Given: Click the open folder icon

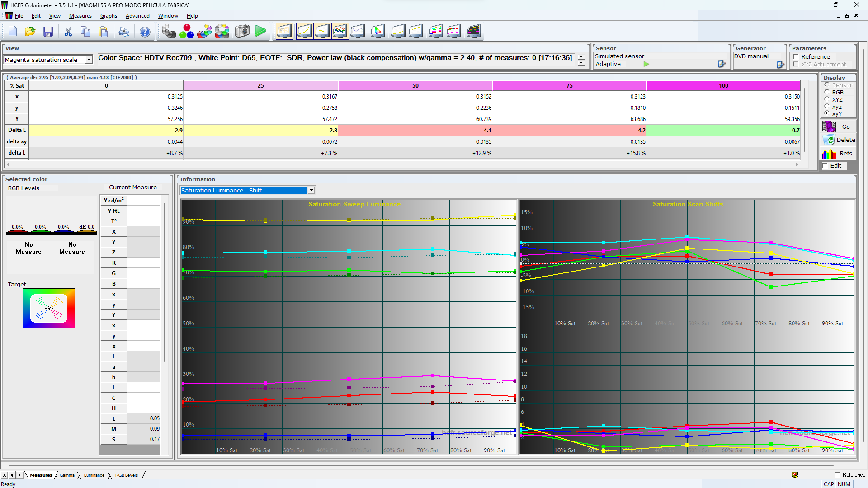Looking at the screenshot, I should tap(30, 31).
